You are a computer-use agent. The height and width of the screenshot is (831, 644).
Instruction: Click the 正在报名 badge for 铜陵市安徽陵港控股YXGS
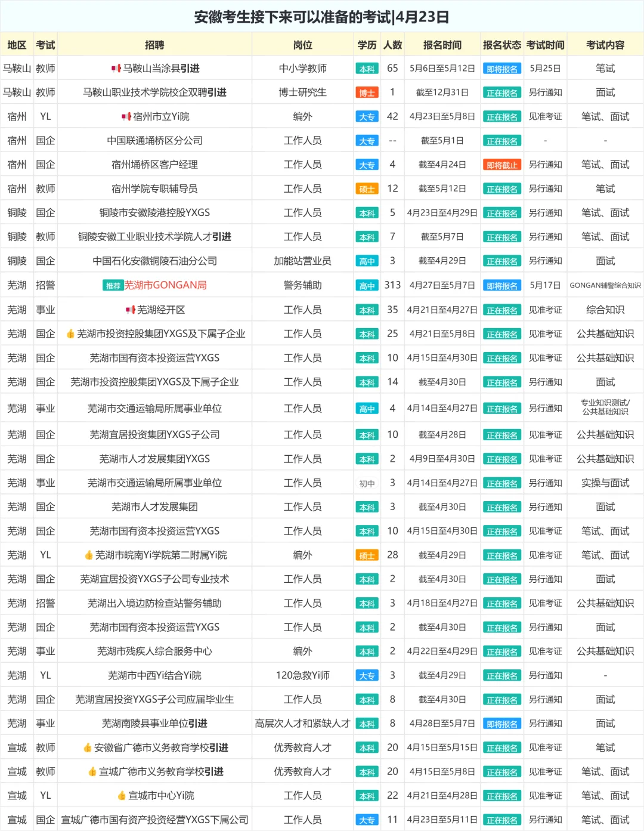(501, 212)
